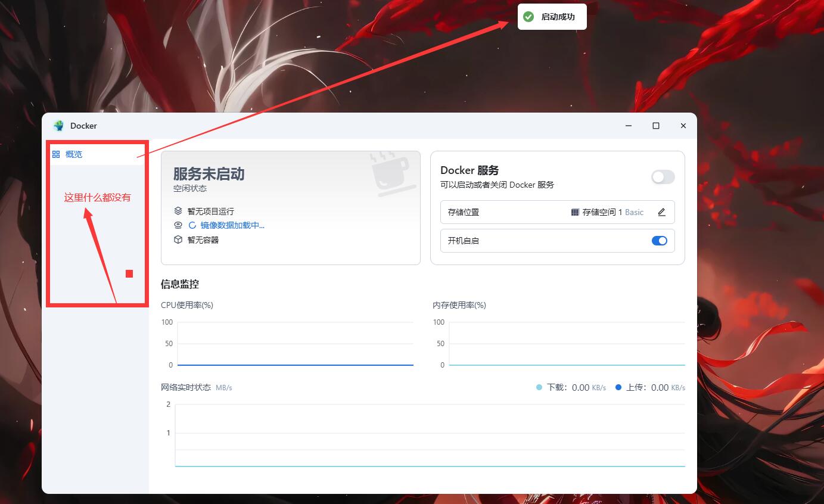Click the 空闲状态 subtitle

(190, 188)
